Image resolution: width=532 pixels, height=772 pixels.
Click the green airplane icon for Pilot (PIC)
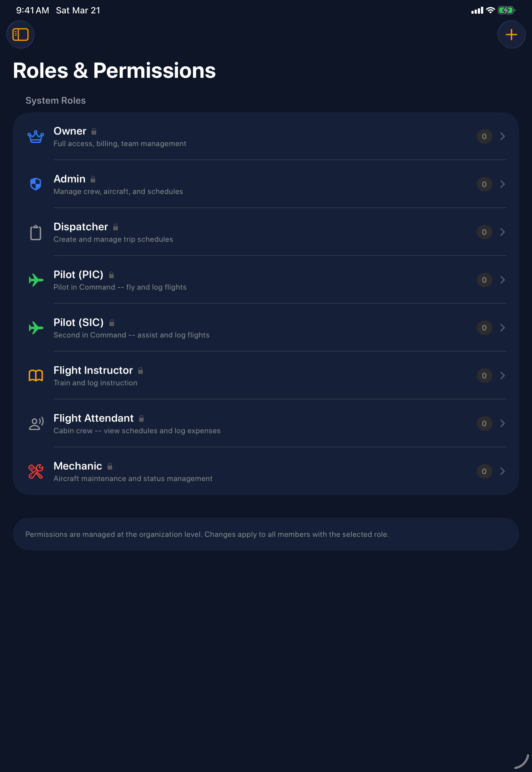pyautogui.click(x=36, y=280)
